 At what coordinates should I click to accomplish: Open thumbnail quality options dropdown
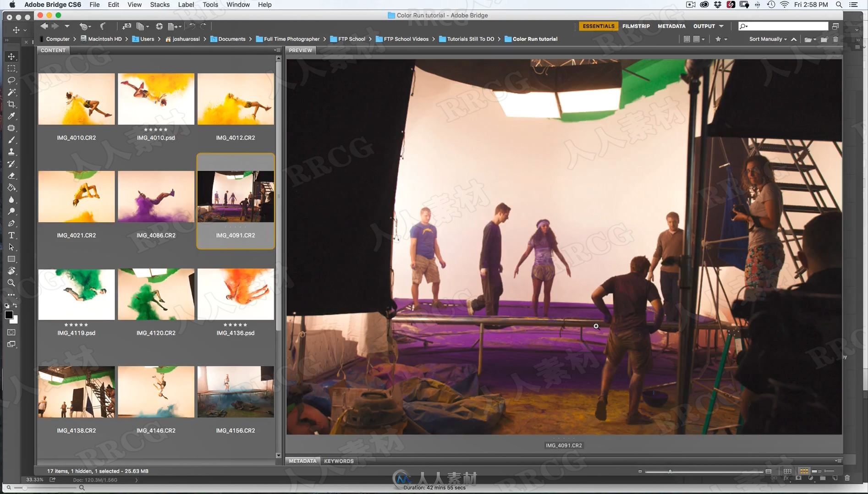click(x=699, y=39)
